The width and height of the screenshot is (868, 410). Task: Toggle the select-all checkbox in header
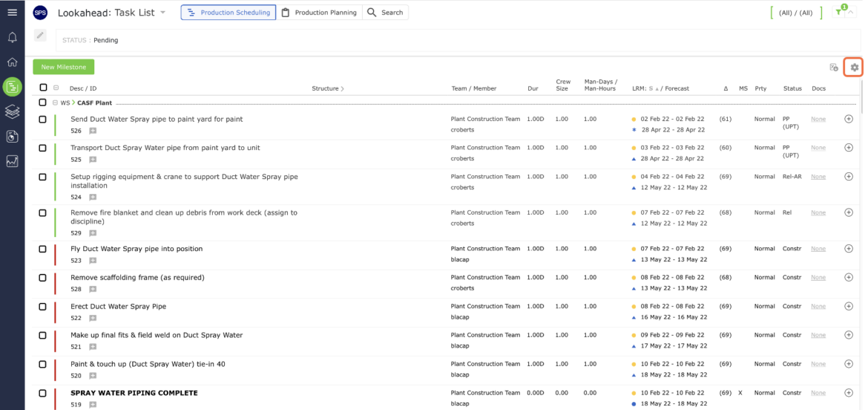43,88
